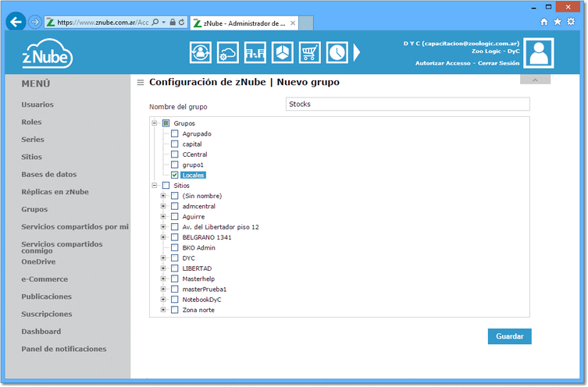Click the search magnifier in address bar
This screenshot has width=588, height=387.
(x=155, y=22)
